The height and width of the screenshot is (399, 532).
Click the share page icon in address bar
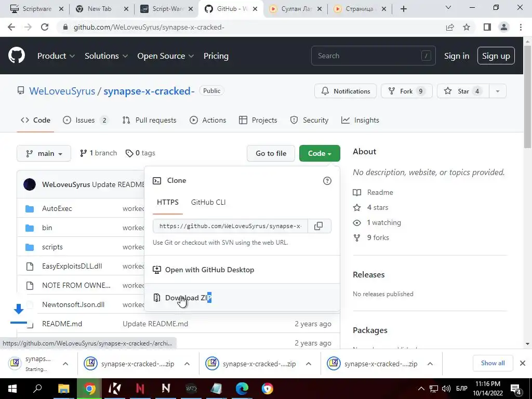pos(450,27)
